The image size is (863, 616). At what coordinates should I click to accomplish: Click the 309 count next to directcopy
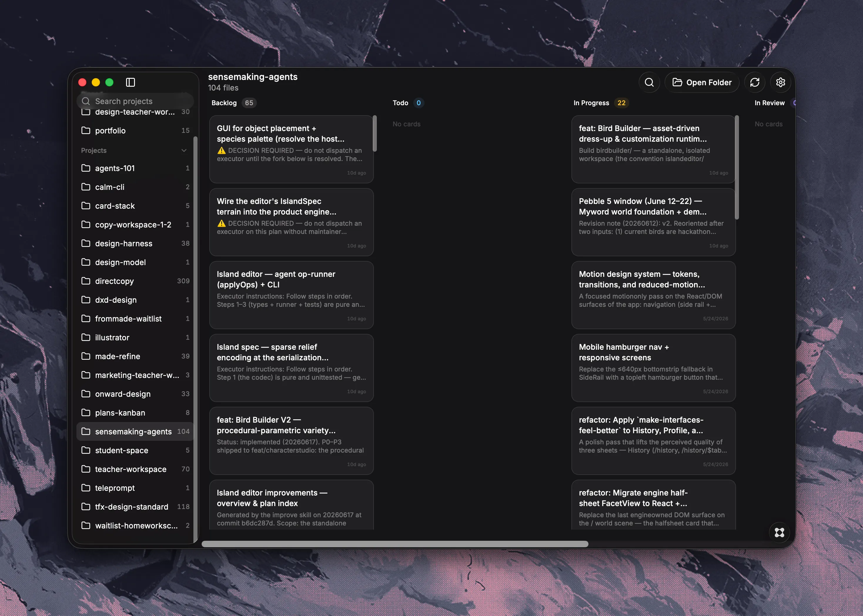coord(183,281)
